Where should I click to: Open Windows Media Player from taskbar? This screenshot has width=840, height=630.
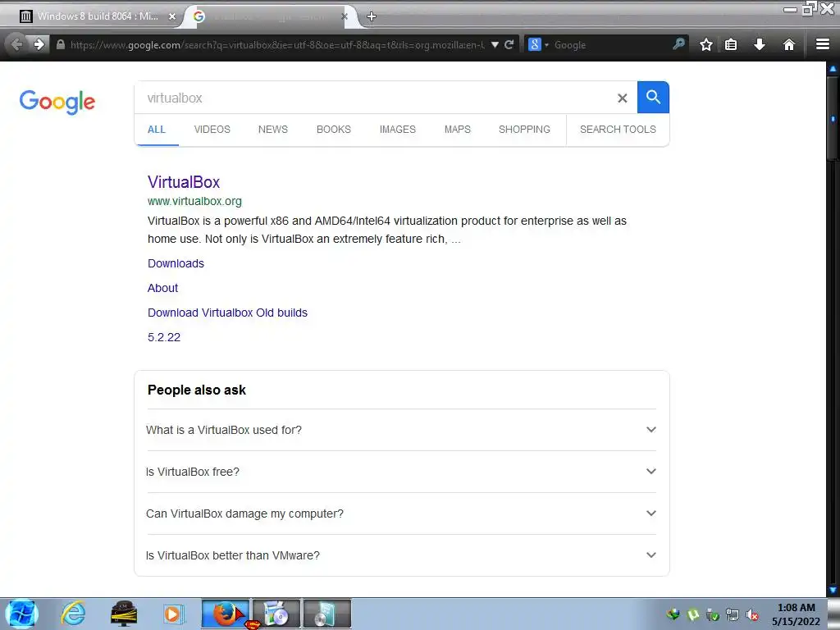(172, 614)
